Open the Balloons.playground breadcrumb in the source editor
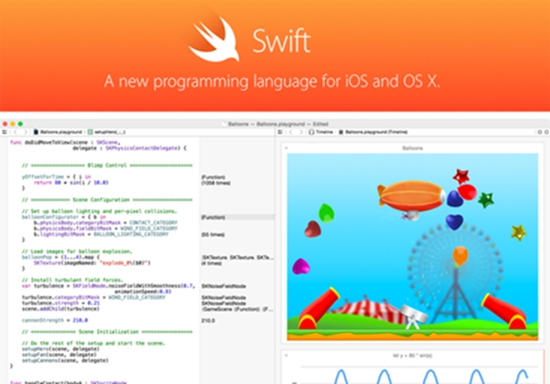Image resolution: width=550 pixels, height=384 pixels. click(58, 132)
